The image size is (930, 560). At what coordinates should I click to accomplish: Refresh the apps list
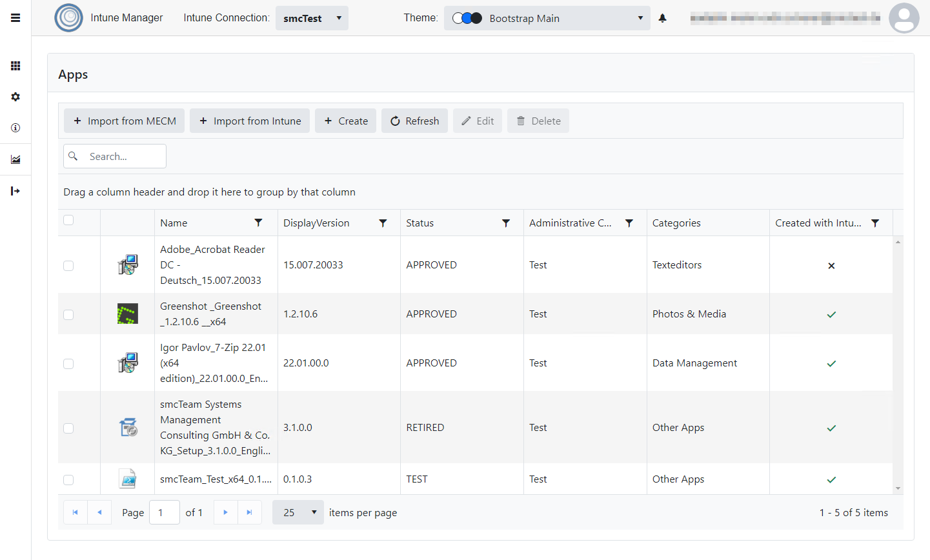pos(414,121)
